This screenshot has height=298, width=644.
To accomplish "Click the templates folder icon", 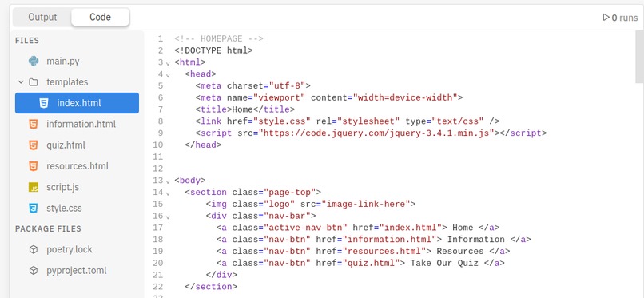I will (34, 82).
